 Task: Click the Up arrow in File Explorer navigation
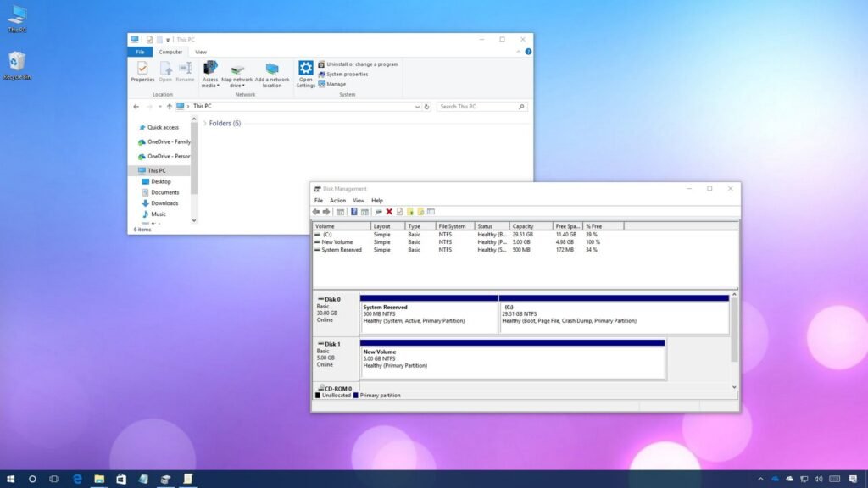[170, 106]
